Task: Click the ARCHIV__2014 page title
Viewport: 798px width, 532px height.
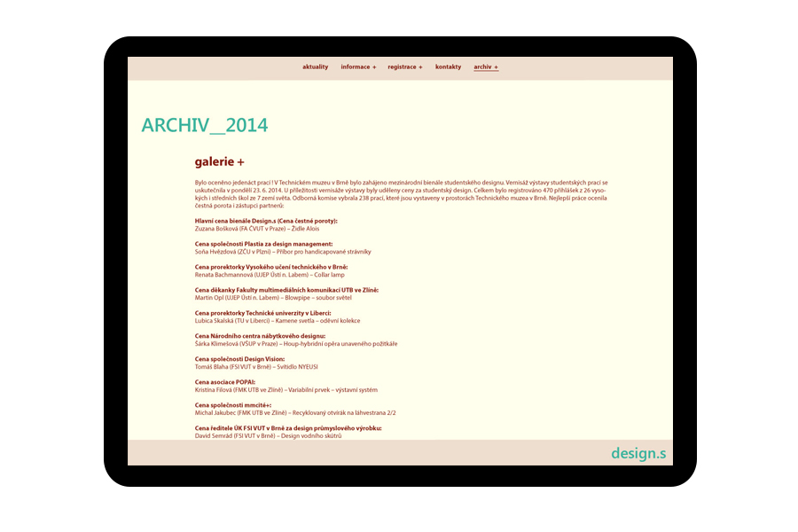Action: (204, 126)
